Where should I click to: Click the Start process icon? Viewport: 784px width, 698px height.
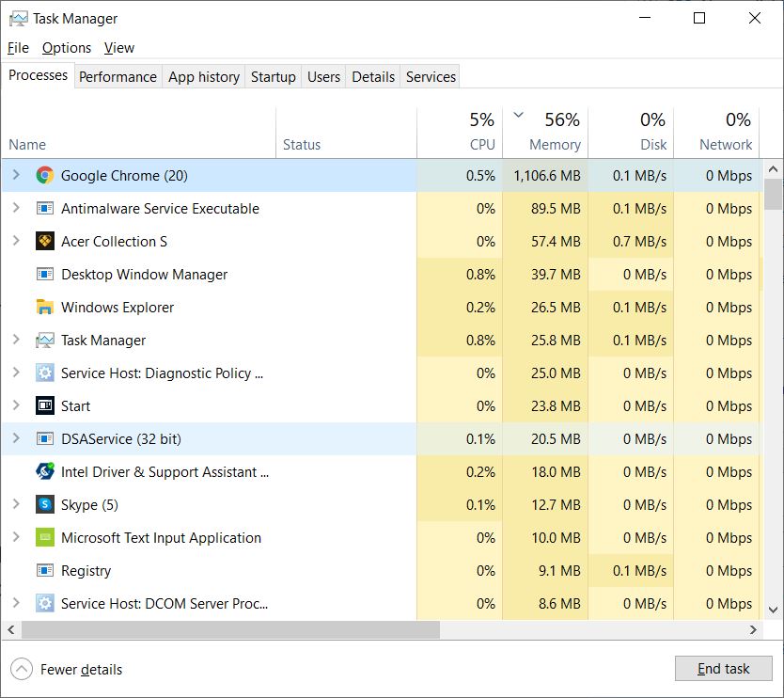click(45, 405)
